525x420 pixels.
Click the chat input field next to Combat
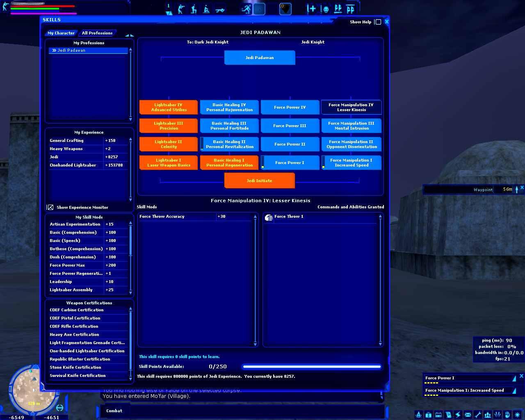point(256,411)
